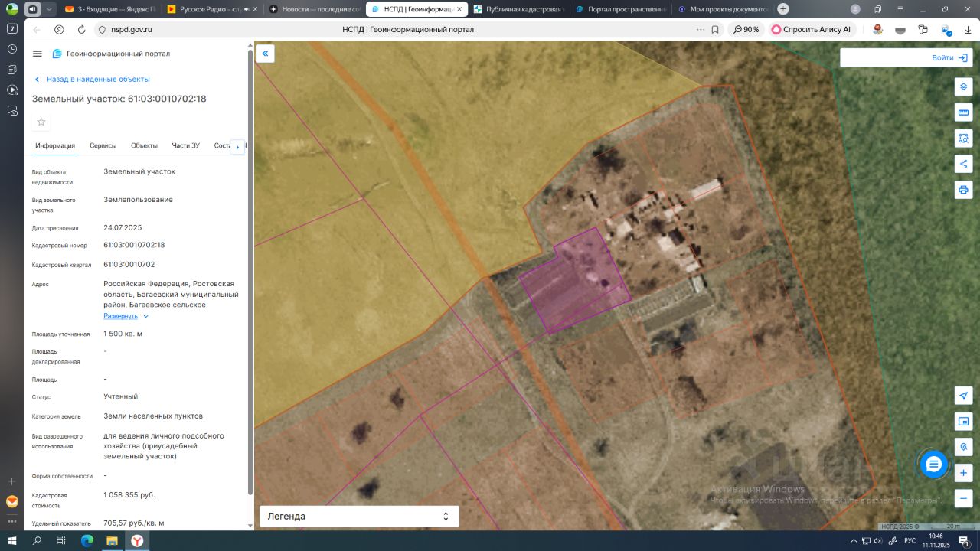This screenshot has width=980, height=551.
Task: Switch keyboard language РУС indicator
Action: pos(910,540)
